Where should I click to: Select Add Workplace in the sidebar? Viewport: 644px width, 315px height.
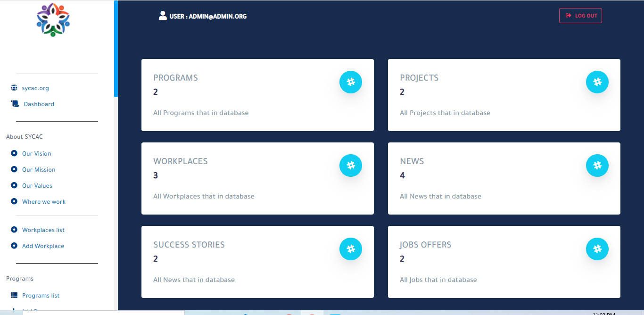tap(43, 246)
